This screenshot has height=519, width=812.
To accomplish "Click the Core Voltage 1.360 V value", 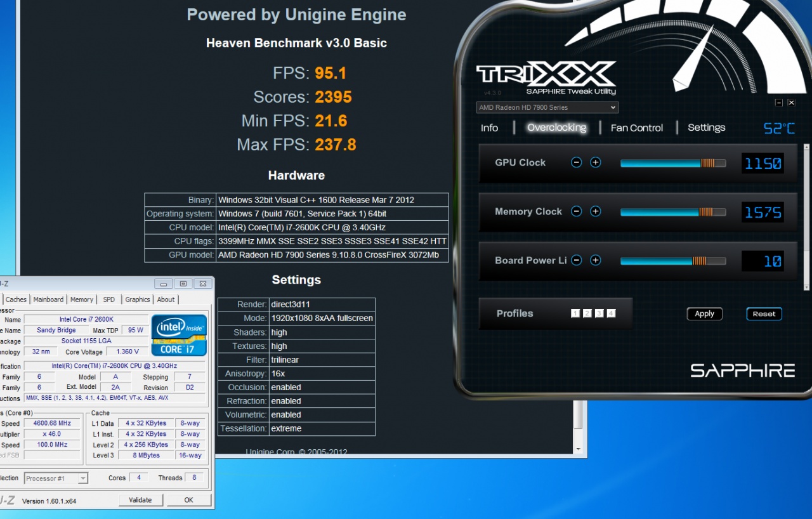I will (128, 351).
